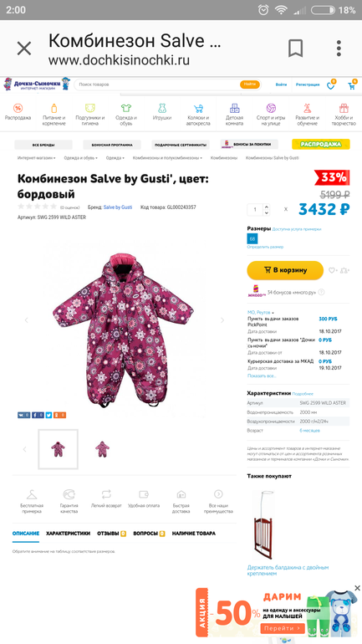
Task: Select size 68 option
Action: click(252, 238)
